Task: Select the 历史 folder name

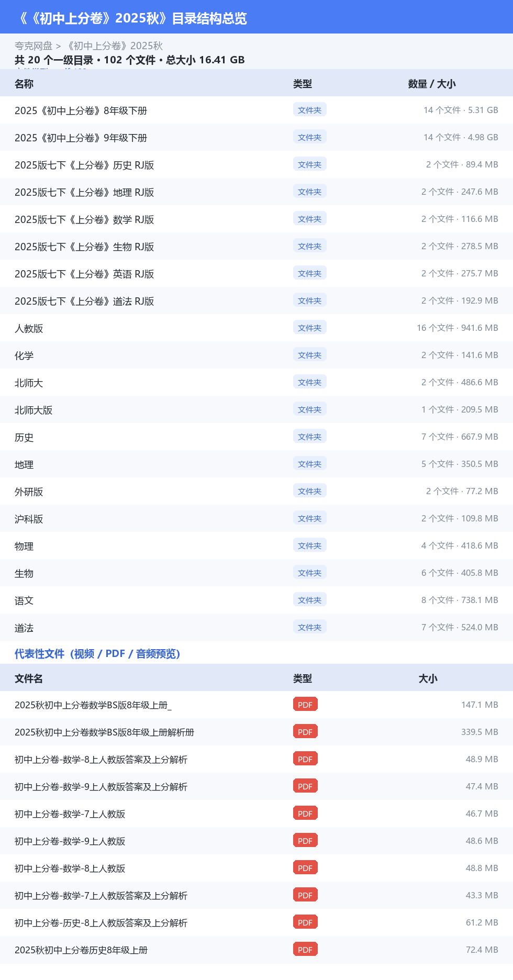Action: pos(24,437)
